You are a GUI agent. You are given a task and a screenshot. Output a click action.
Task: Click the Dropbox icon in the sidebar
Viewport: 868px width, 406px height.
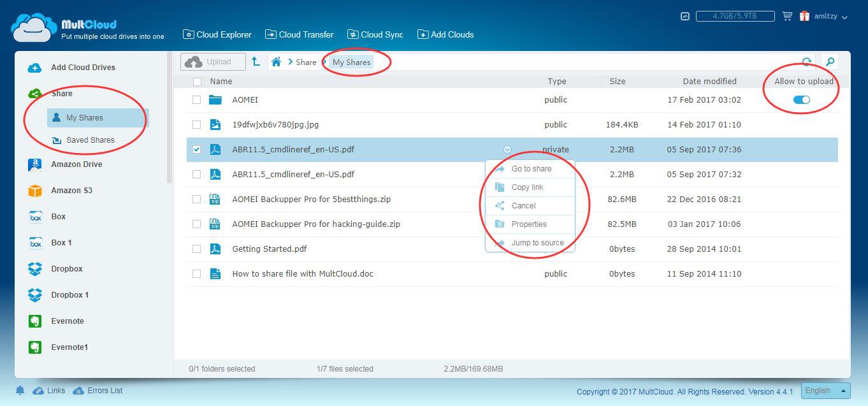pos(35,269)
